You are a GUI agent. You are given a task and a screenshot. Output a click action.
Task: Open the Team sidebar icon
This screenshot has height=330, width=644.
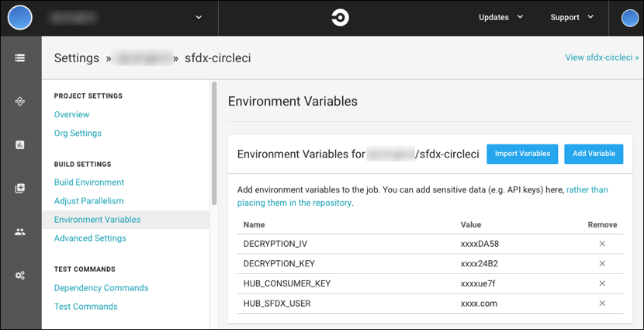coord(19,232)
